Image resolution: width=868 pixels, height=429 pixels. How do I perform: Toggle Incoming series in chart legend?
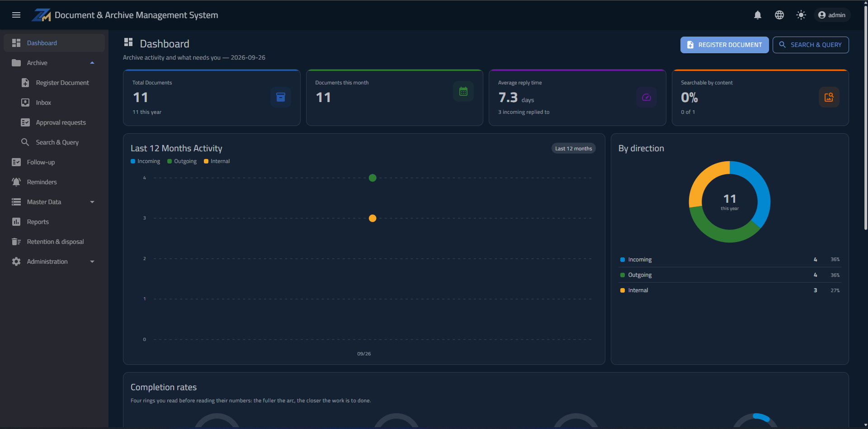click(x=146, y=161)
